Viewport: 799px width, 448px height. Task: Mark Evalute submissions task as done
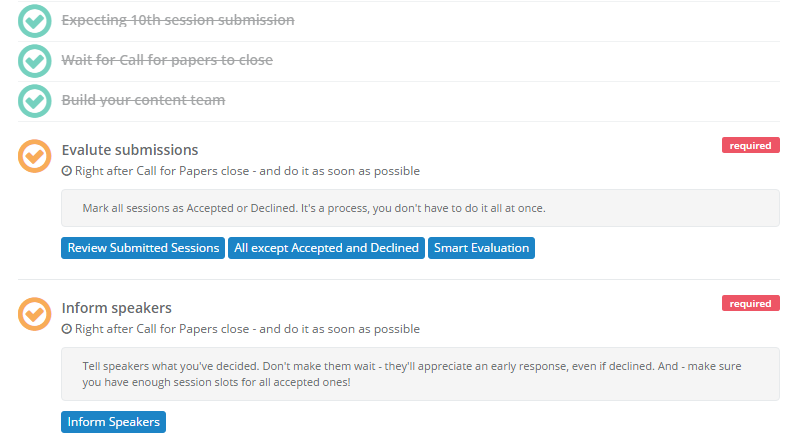coord(35,156)
